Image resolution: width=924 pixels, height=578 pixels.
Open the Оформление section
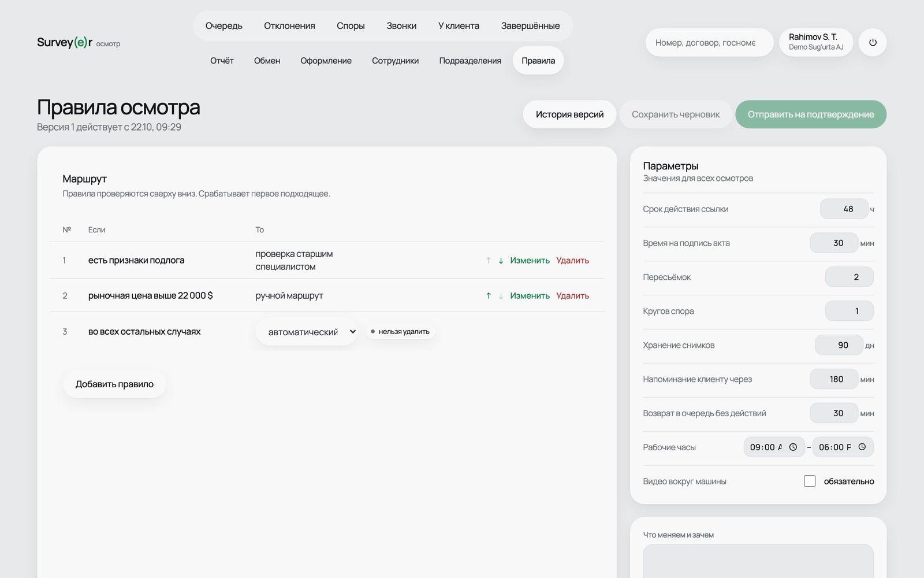click(x=326, y=61)
